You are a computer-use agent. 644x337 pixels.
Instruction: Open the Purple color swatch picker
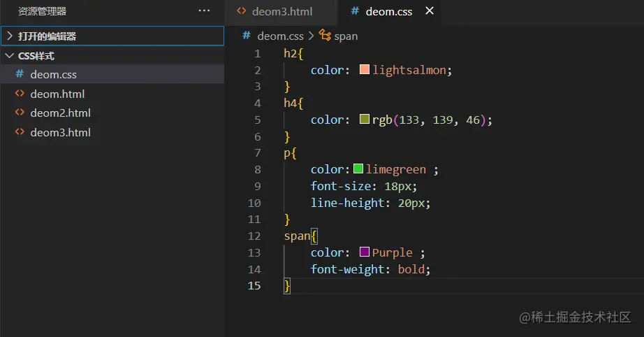[x=365, y=252]
